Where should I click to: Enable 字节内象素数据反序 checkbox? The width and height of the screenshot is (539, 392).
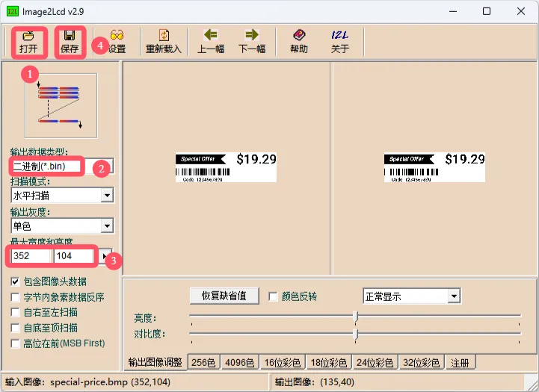click(15, 297)
